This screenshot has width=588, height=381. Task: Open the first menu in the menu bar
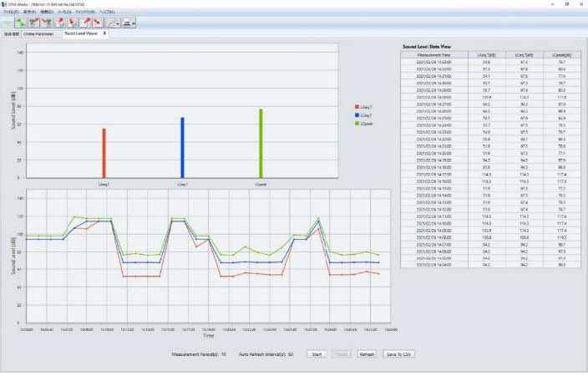pos(10,12)
